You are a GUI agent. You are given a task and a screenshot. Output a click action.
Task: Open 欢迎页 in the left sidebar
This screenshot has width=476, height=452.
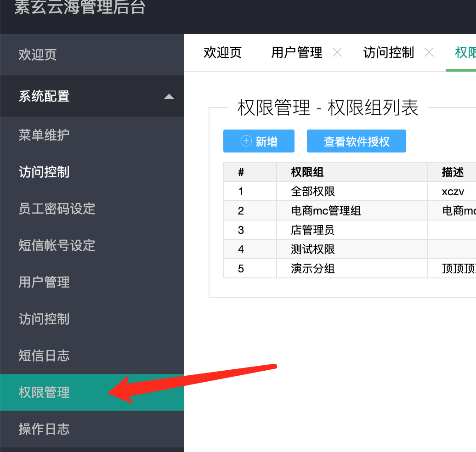click(38, 55)
